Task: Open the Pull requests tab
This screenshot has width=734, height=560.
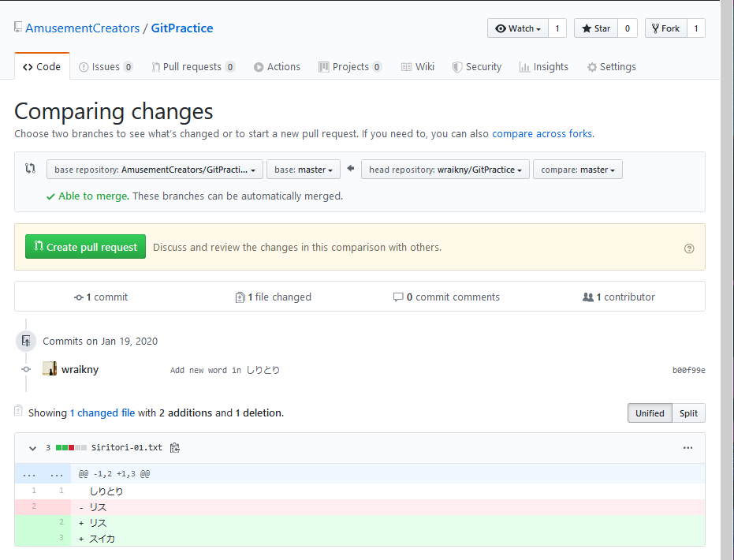Action: pos(193,67)
